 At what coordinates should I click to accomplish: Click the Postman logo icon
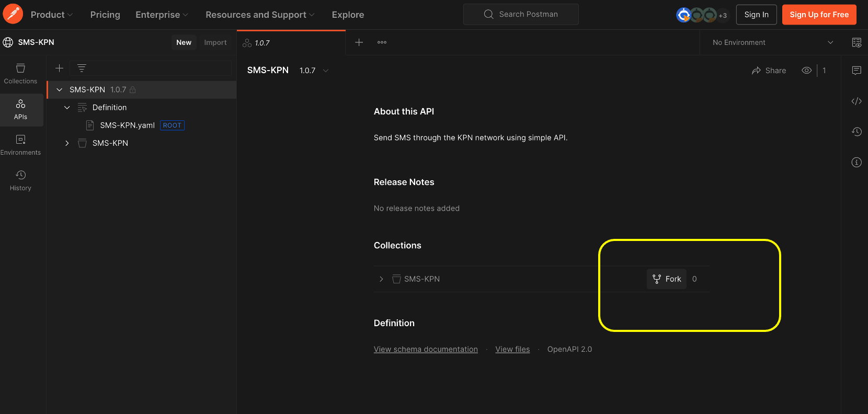tap(13, 14)
